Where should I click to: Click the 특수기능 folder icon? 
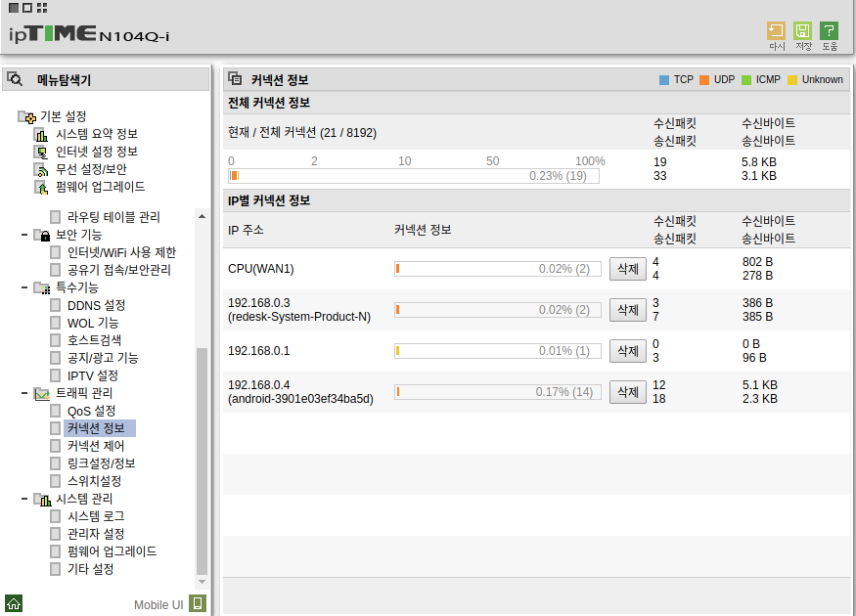(x=42, y=287)
